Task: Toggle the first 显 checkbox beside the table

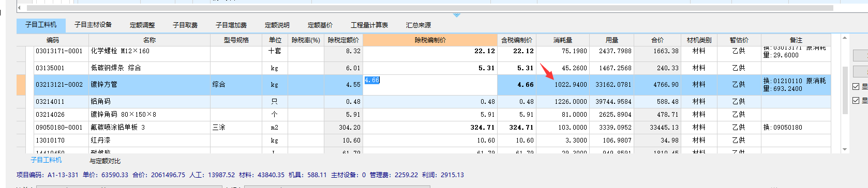Action: coord(856,87)
